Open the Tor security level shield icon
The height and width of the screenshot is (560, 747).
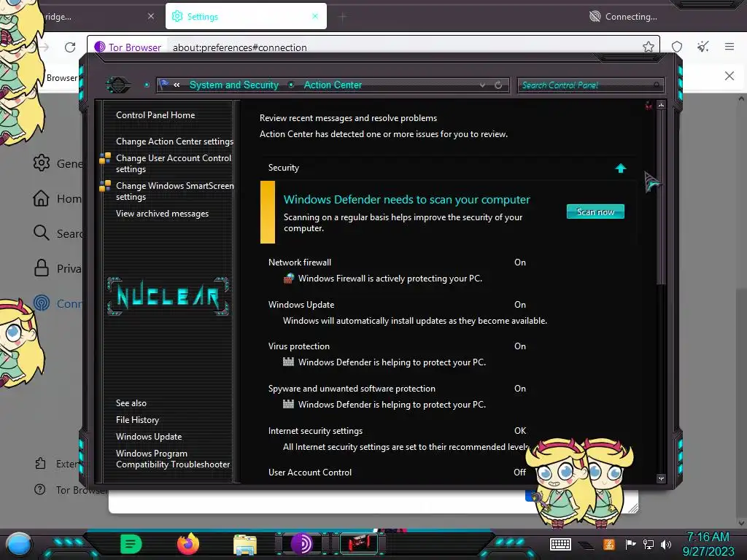click(676, 47)
